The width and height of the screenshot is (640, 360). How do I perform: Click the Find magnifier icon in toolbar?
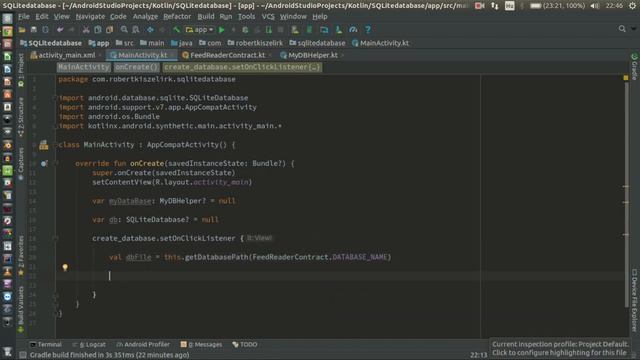tap(124, 30)
